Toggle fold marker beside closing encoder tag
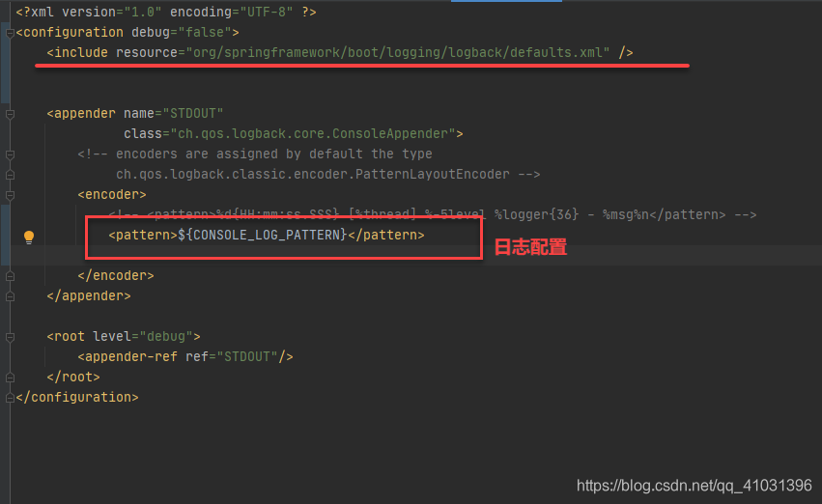This screenshot has width=822, height=504. (x=10, y=275)
